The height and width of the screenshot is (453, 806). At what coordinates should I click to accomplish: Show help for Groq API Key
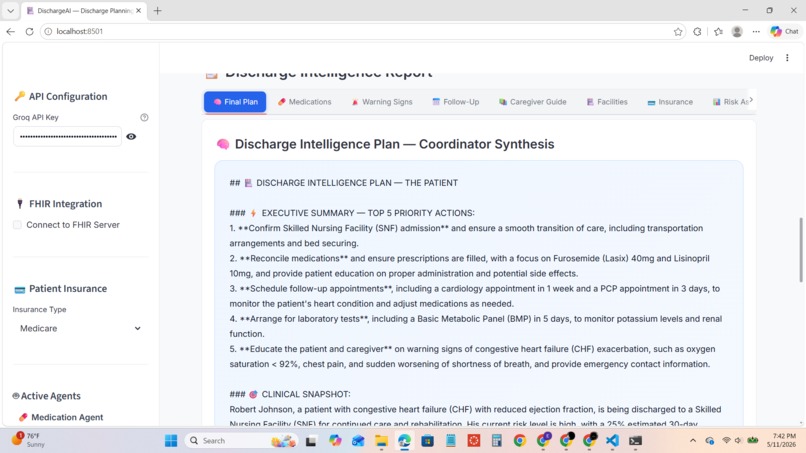144,117
